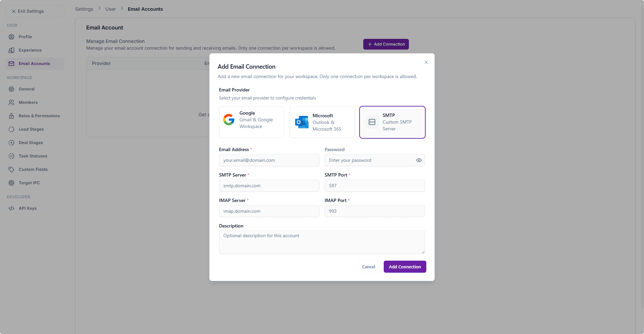Select the Experience icon in the sidebar
Screen dimensions: 644x334
[11, 50]
